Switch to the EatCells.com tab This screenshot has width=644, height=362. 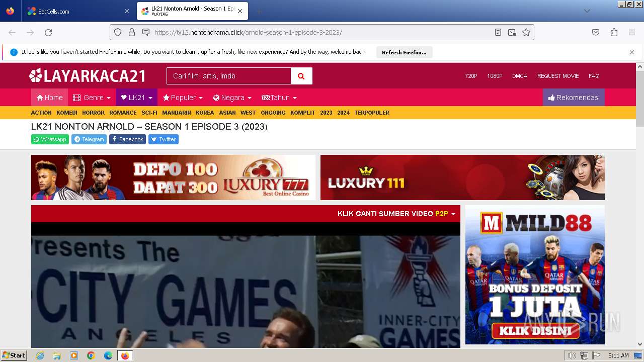click(x=78, y=11)
